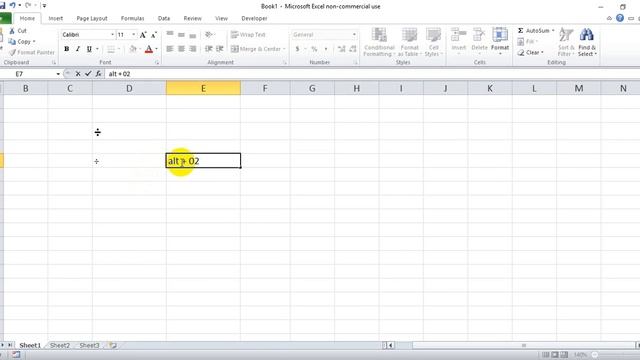Open the Font Color dropdown arrow
The width and height of the screenshot is (640, 360).
point(156,49)
